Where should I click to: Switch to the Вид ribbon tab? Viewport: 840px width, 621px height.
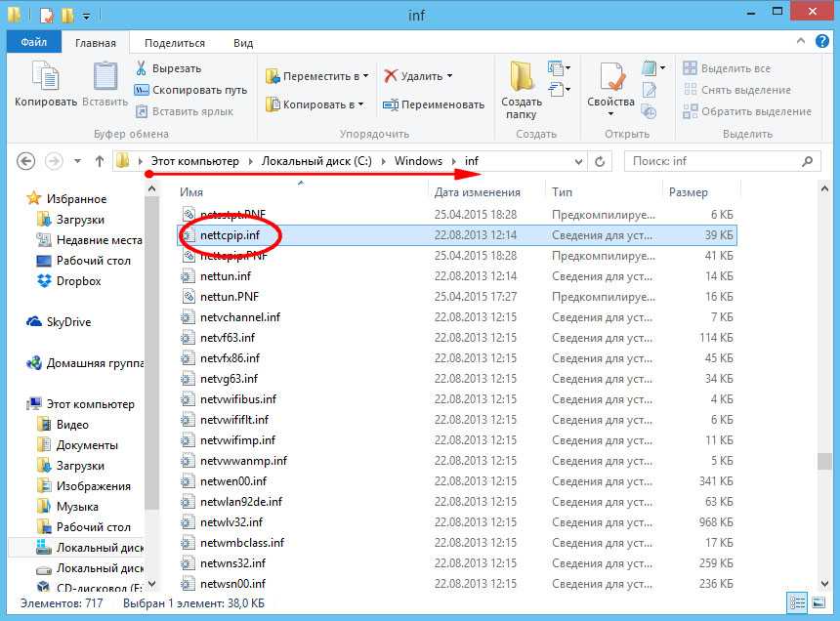coord(243,43)
